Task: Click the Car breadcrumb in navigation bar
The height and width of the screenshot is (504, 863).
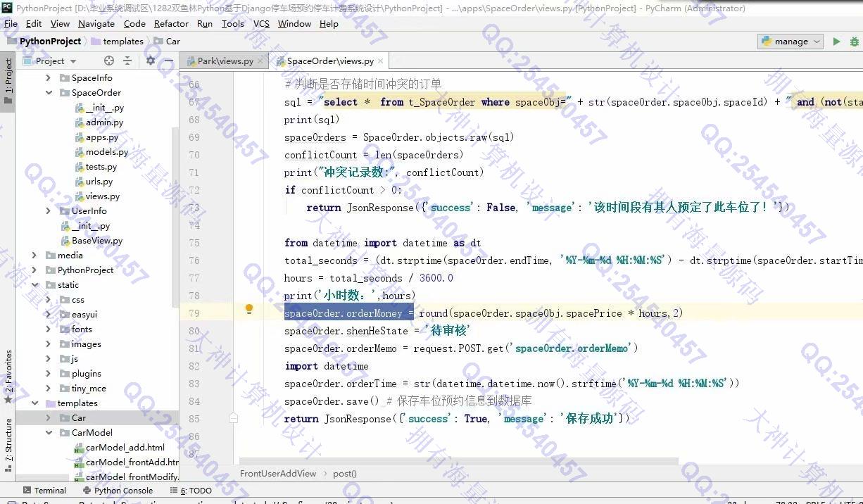Action: point(167,42)
